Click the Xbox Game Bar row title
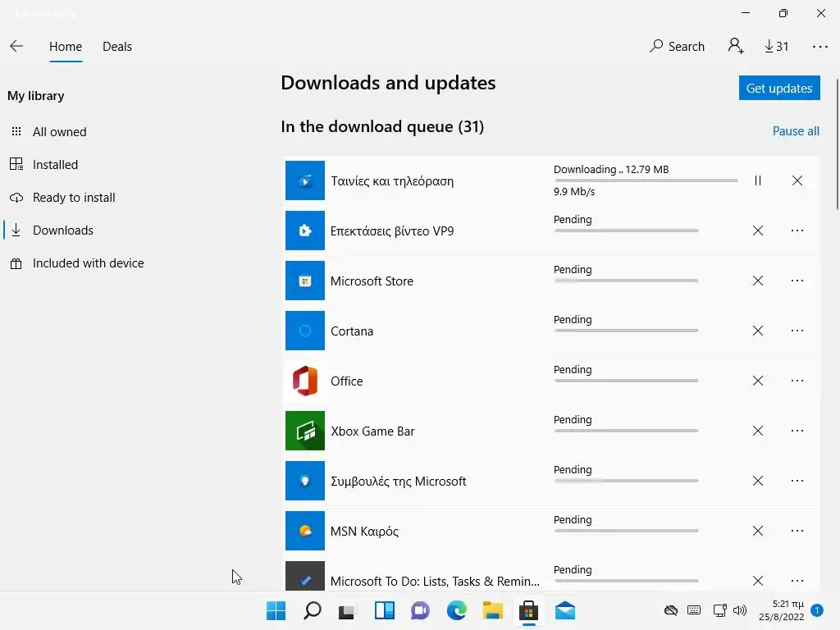 372,431
